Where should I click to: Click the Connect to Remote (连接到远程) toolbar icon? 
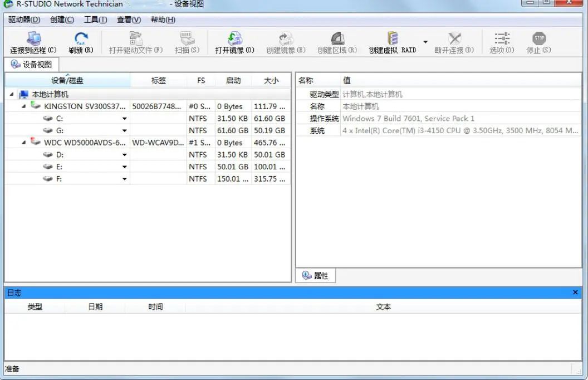tap(34, 38)
